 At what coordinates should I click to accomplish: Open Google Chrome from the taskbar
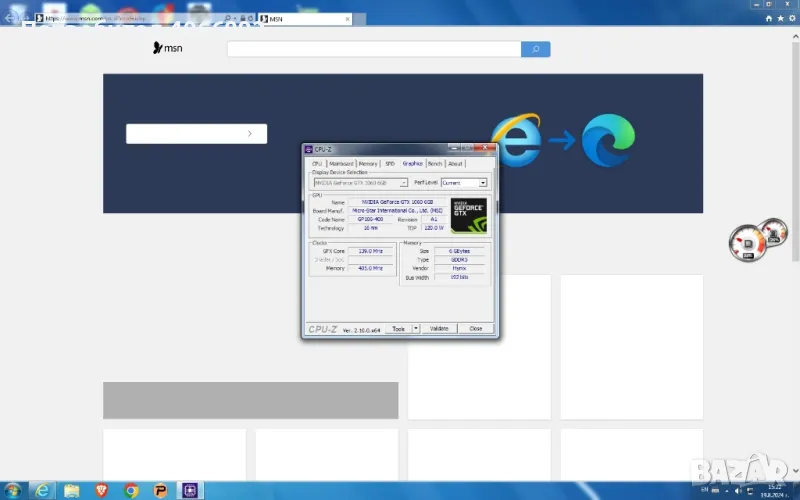coord(131,490)
